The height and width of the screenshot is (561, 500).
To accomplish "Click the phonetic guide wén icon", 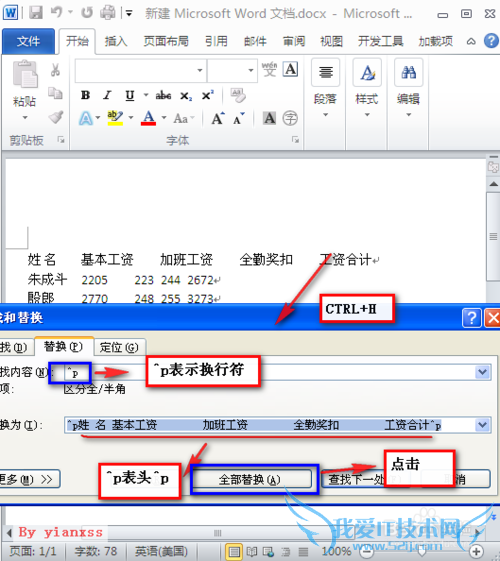I will point(269,69).
